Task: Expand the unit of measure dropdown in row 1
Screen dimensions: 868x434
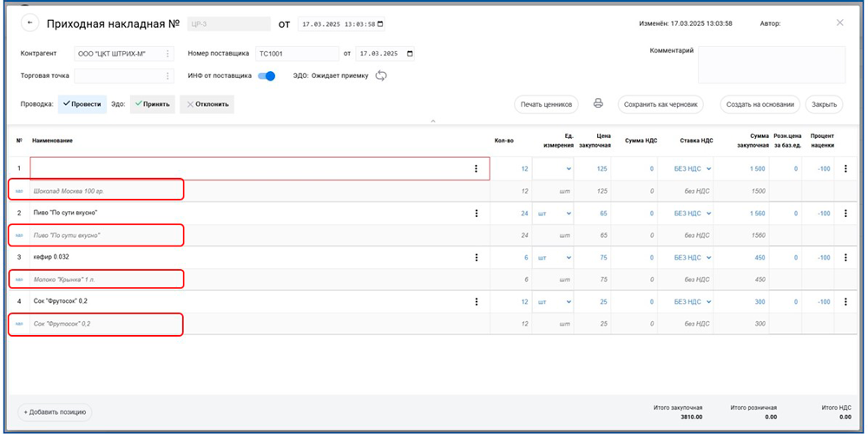Action: (569, 169)
